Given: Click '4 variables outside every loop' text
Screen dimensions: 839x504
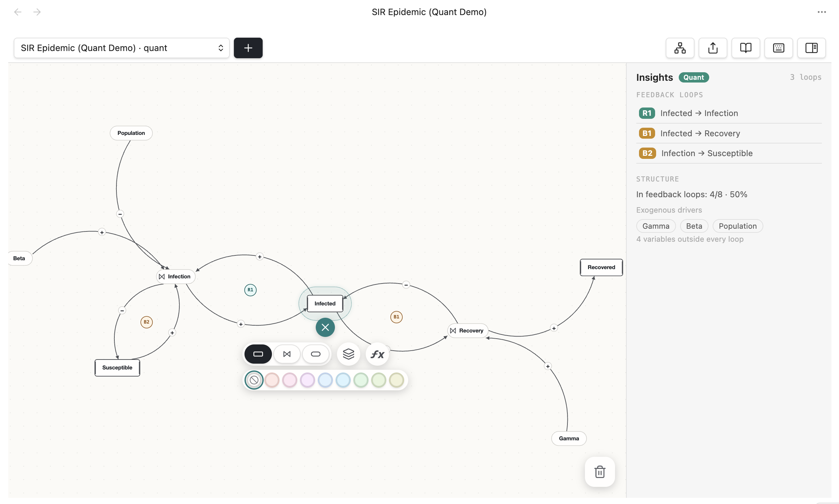Looking at the screenshot, I should pos(690,239).
